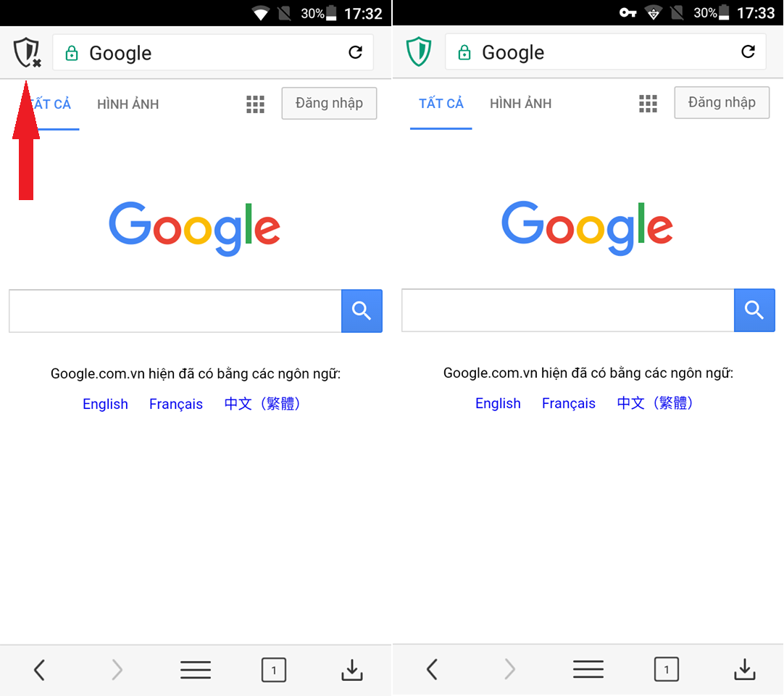
Task: Reload the page in left browser
Action: 355,52
